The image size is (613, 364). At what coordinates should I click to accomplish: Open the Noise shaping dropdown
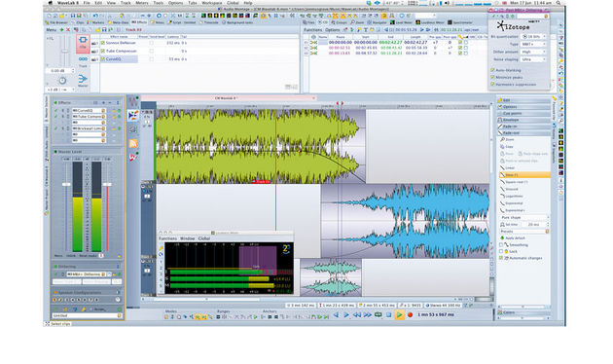[x=533, y=59]
